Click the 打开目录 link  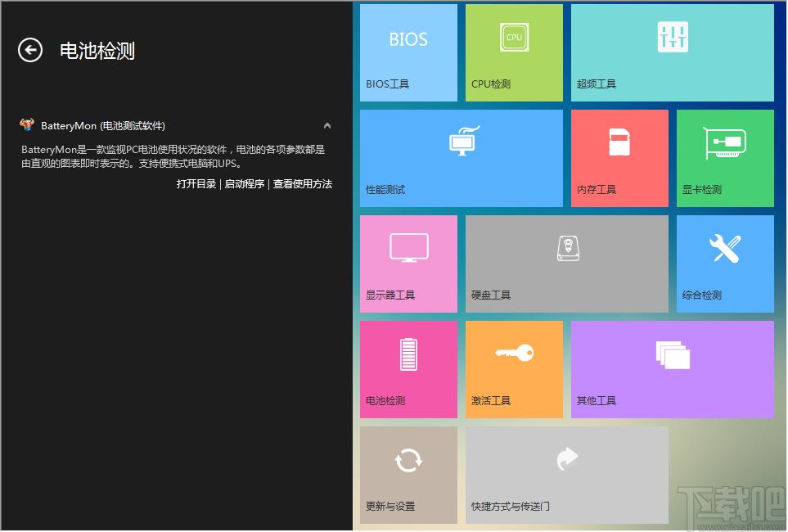196,184
